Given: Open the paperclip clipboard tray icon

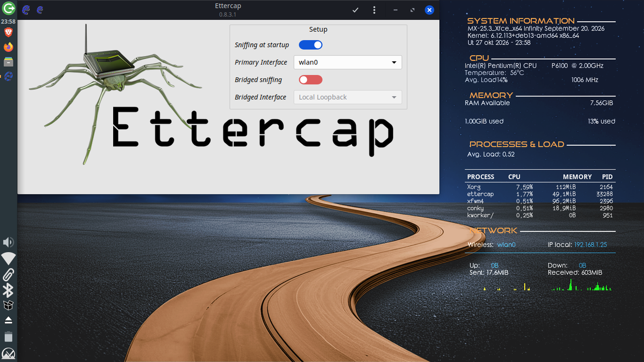Looking at the screenshot, I should [x=8, y=275].
